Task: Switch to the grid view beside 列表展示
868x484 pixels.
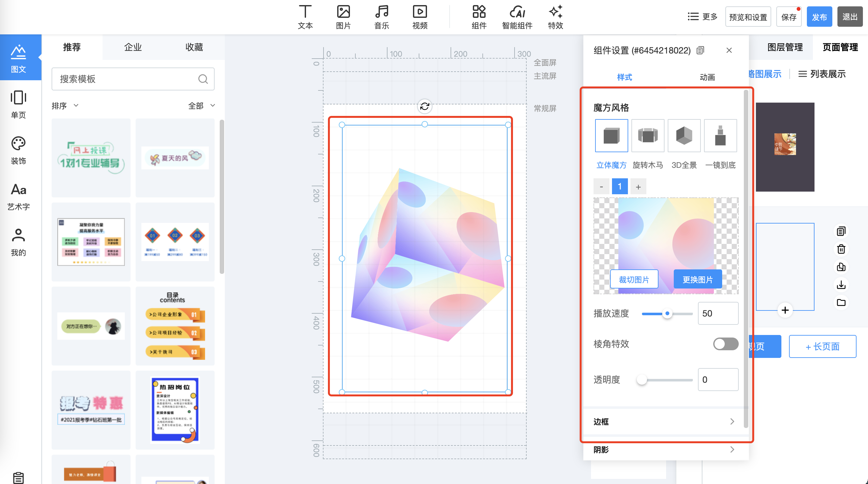Action: [765, 74]
